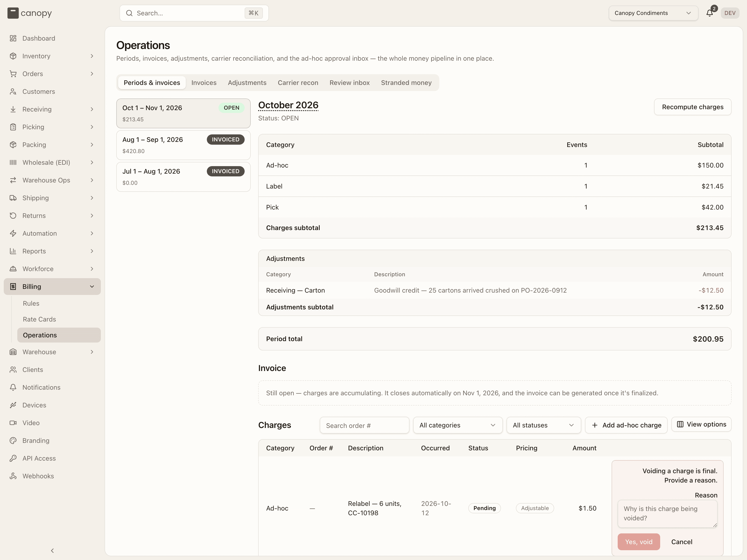Open the All statuses filter dropdown
Image resolution: width=747 pixels, height=560 pixels.
pos(543,425)
